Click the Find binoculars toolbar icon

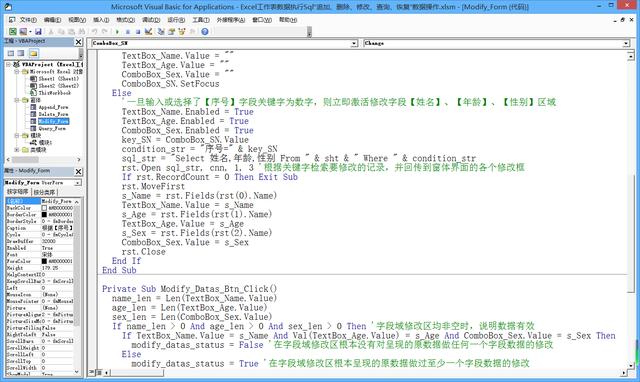click(82, 31)
